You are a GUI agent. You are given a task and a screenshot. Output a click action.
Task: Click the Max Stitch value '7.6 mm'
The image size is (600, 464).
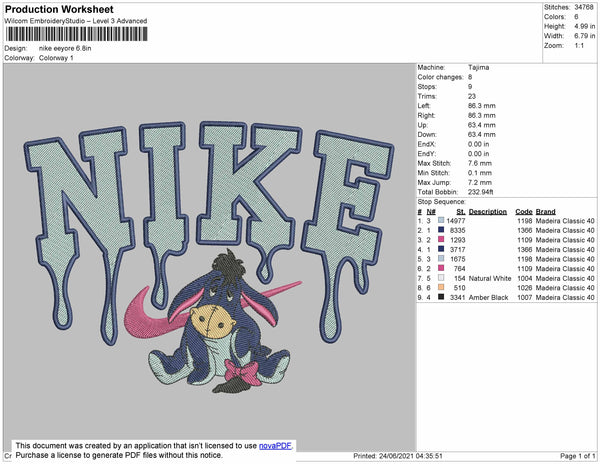480,163
